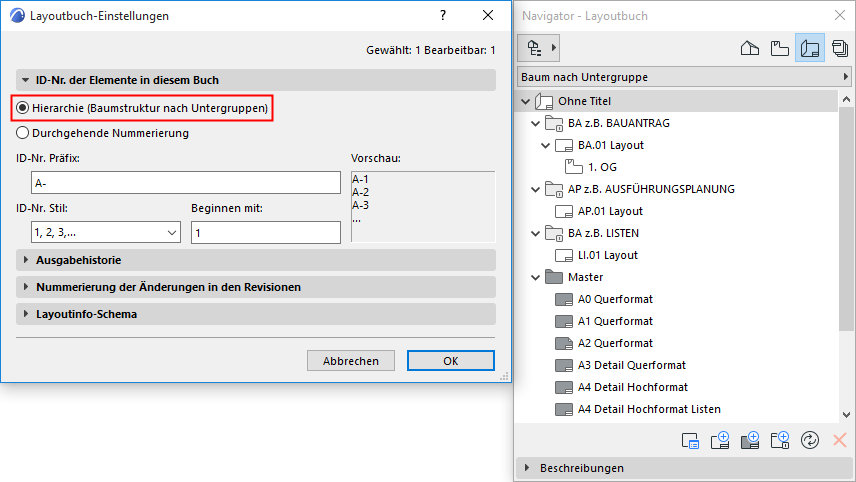This screenshot has width=856, height=482.
Task: Click the New Subset icon
Action: point(780,440)
